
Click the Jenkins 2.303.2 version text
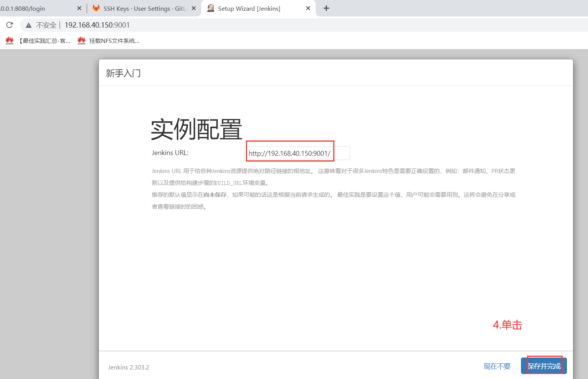tap(129, 367)
